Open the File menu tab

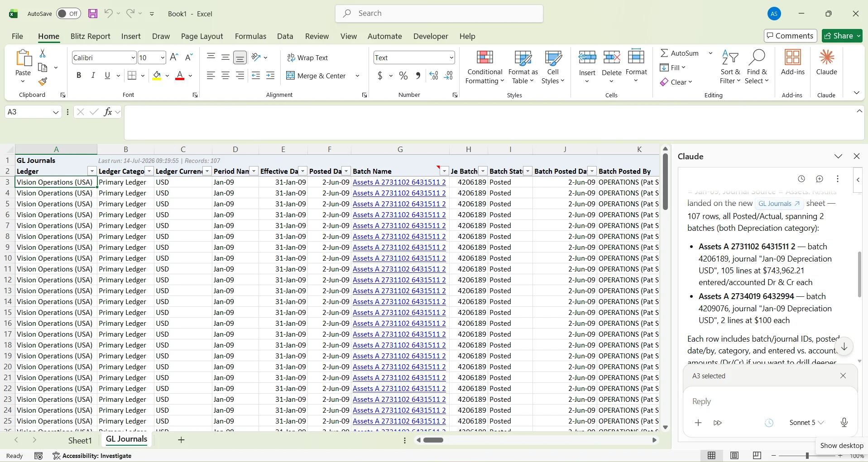pyautogui.click(x=17, y=36)
